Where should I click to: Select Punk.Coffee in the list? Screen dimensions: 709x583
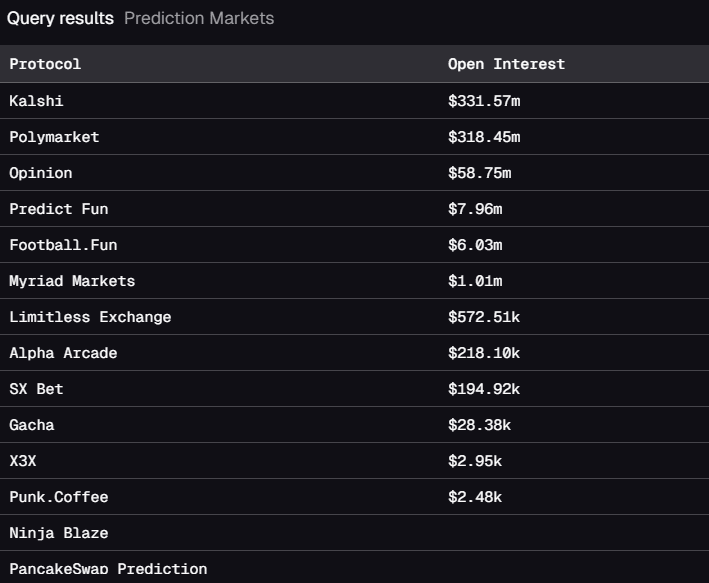click(58, 497)
